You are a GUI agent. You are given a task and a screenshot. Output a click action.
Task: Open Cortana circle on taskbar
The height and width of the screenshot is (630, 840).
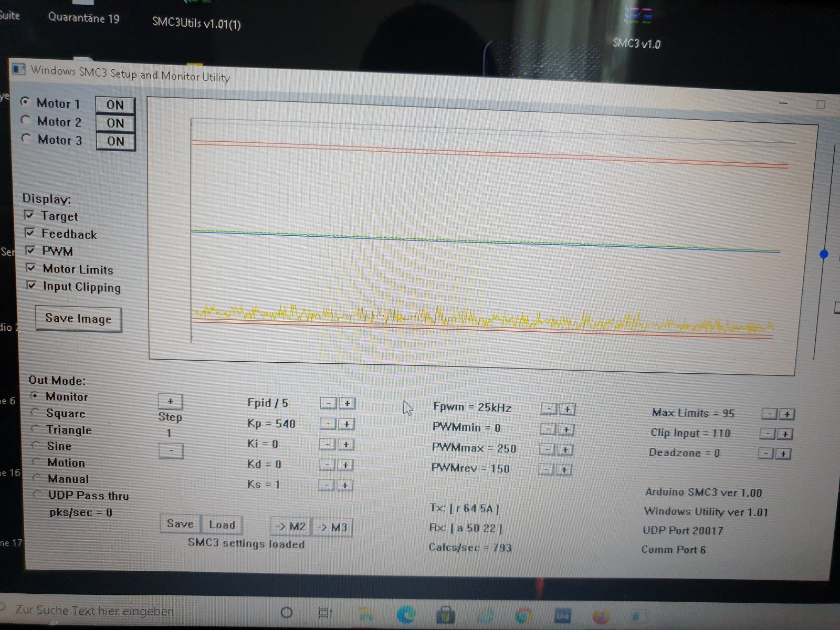(287, 613)
